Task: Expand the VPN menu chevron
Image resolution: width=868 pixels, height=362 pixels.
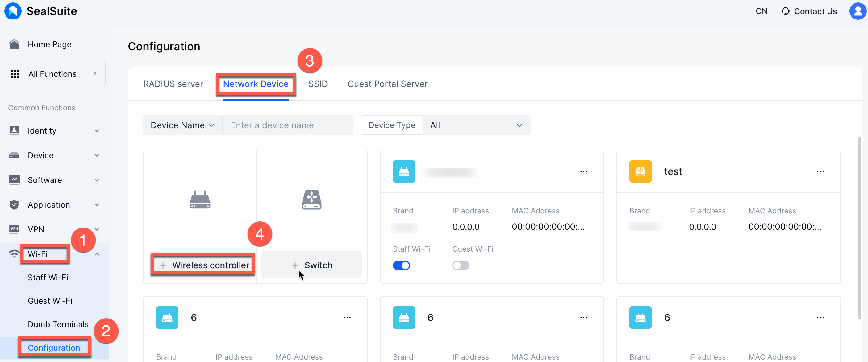Action: [x=97, y=229]
